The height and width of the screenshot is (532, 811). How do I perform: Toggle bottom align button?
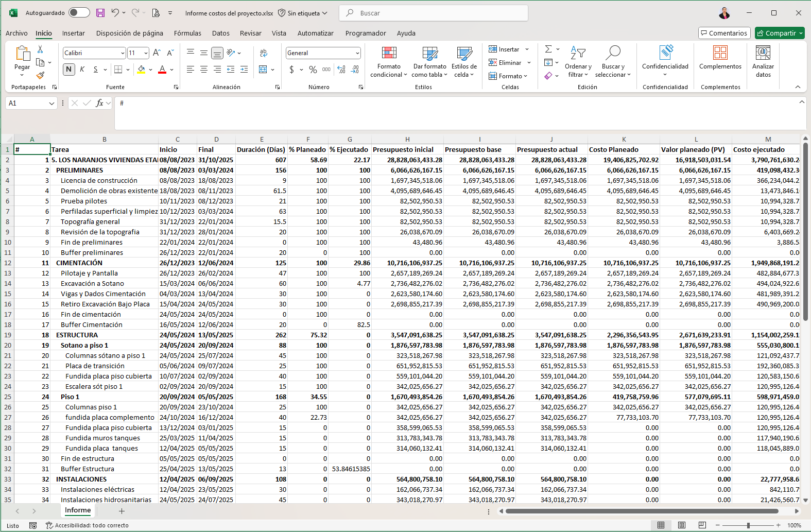tap(217, 53)
